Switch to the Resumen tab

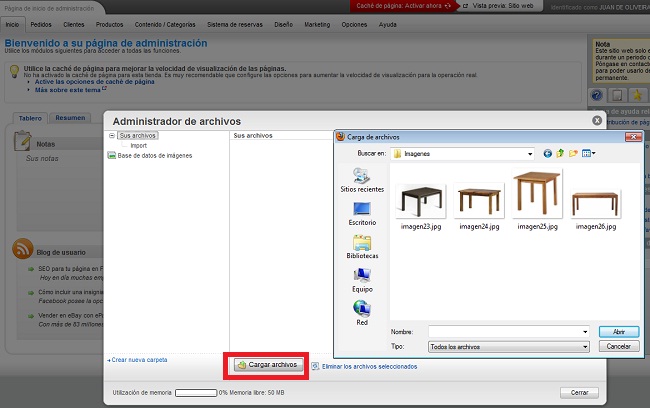70,118
